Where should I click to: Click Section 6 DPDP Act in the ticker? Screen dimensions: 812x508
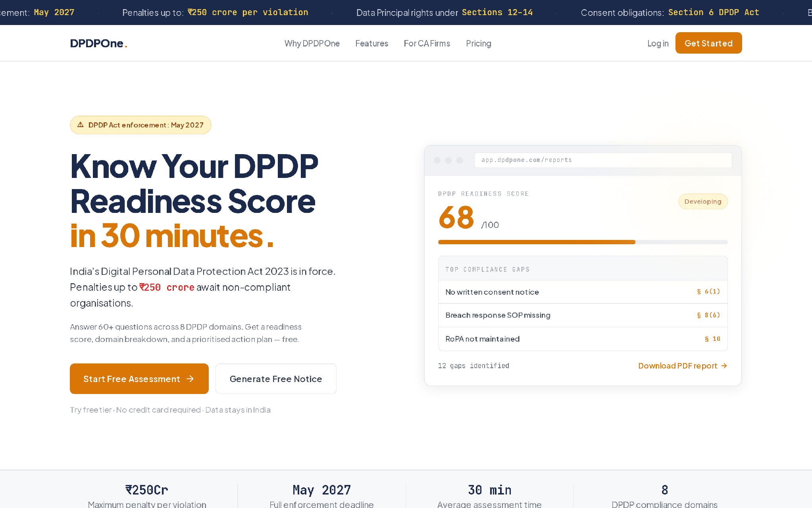(x=714, y=12)
